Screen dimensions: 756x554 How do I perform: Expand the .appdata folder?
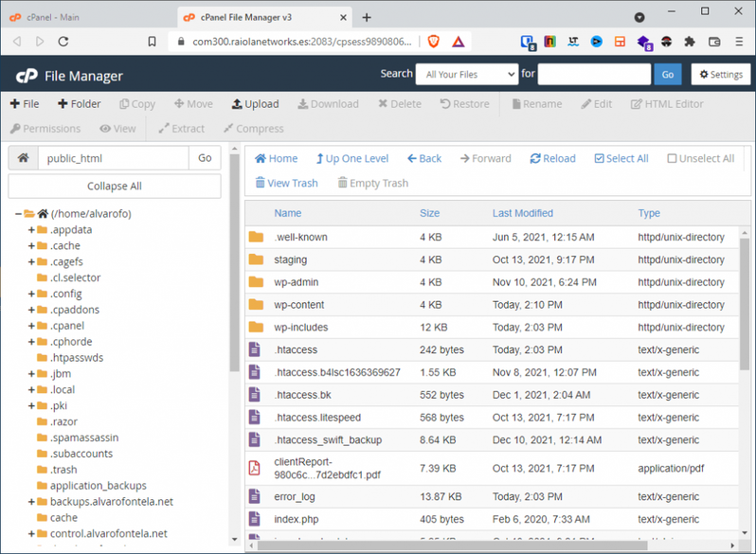31,230
